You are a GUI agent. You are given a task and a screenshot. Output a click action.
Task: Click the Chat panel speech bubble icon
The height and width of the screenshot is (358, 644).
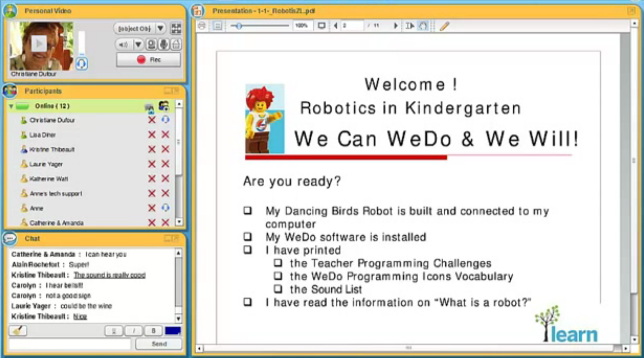point(10,238)
